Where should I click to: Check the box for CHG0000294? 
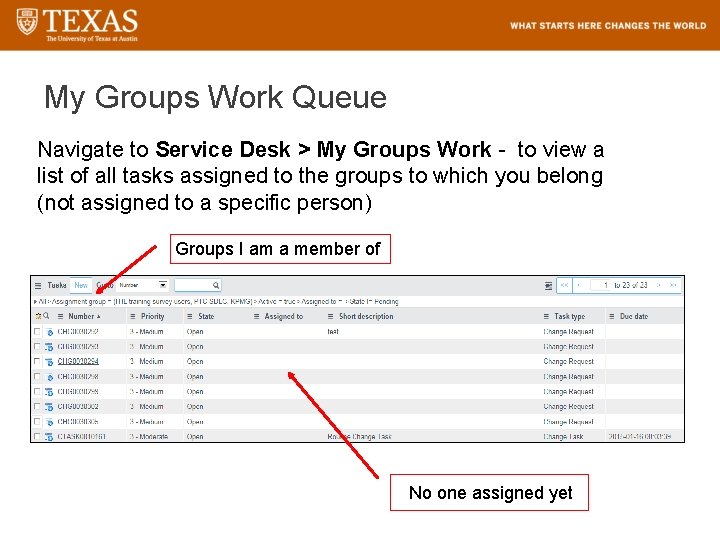coord(37,361)
